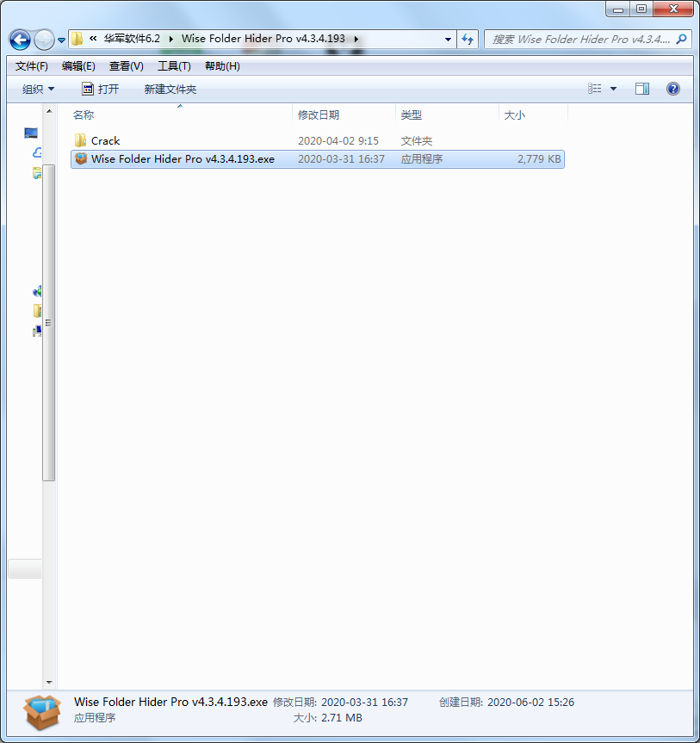Select the Crack folder
Image resolution: width=700 pixels, height=743 pixels.
tap(318, 140)
